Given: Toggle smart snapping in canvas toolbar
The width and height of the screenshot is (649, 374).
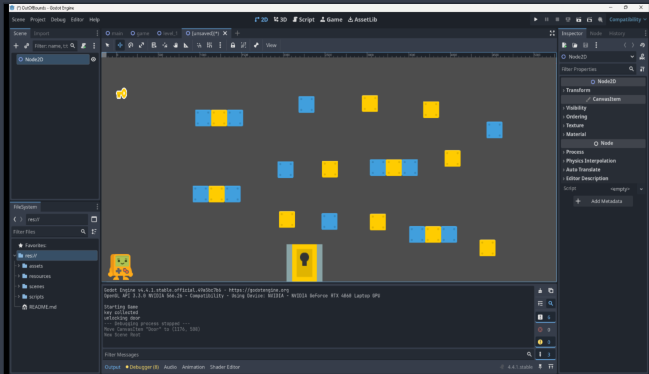Looking at the screenshot, I should (199, 45).
